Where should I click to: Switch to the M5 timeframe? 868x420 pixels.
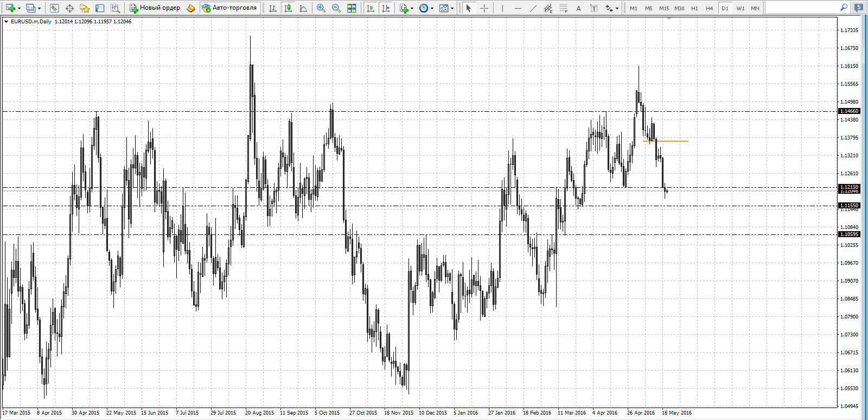(x=649, y=8)
